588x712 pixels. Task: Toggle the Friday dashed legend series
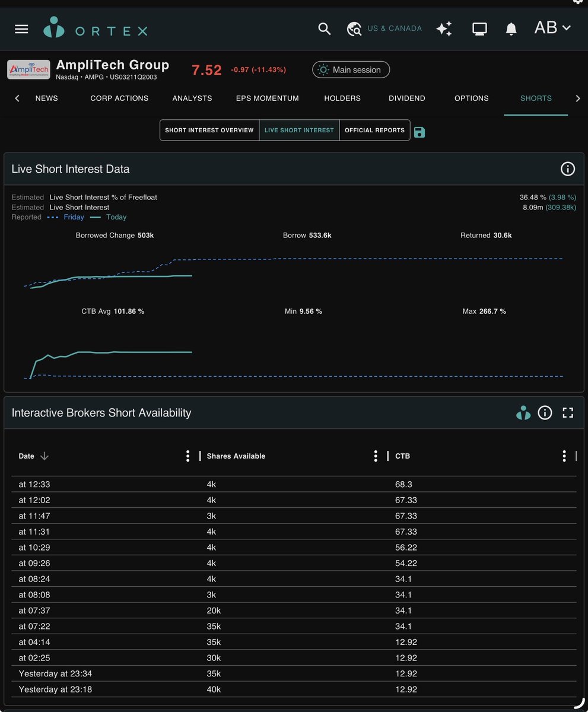(x=65, y=217)
